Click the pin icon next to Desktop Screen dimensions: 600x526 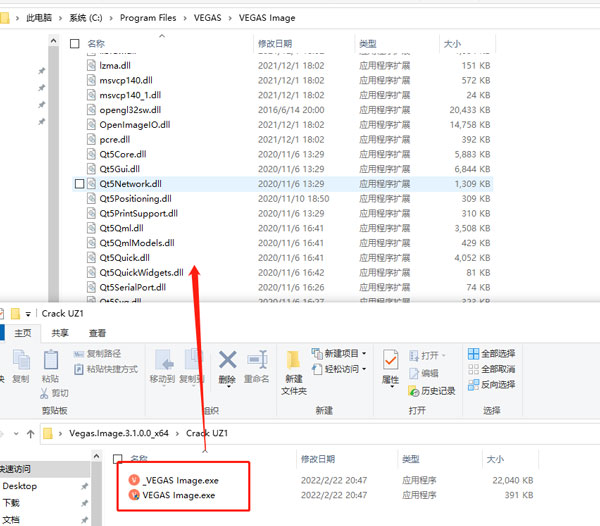(84, 486)
